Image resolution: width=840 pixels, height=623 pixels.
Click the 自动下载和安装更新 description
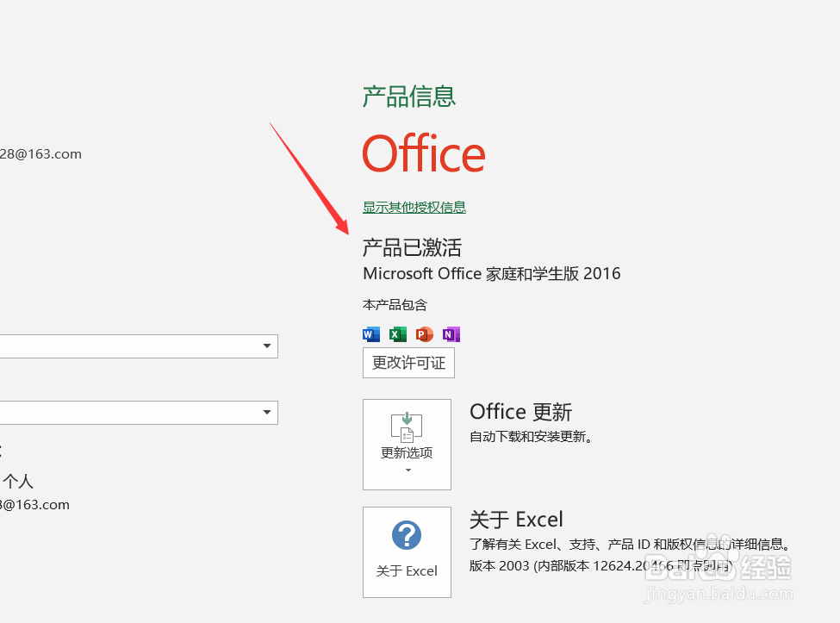pyautogui.click(x=531, y=437)
